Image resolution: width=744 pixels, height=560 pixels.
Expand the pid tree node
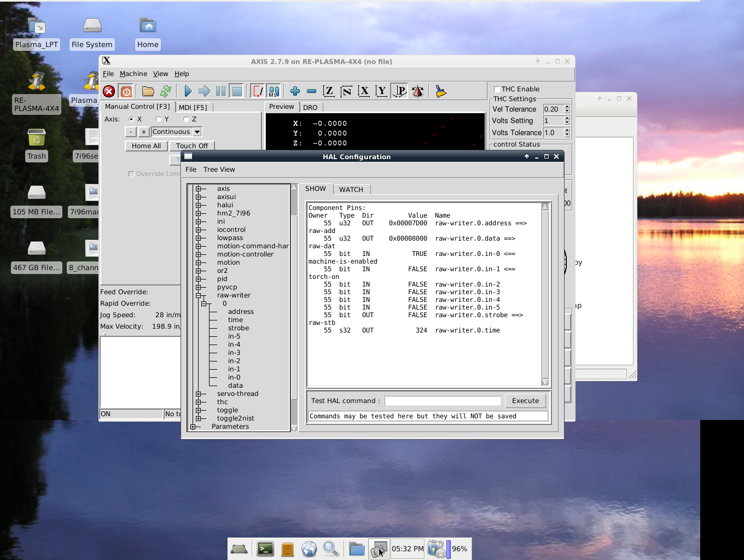tap(198, 279)
